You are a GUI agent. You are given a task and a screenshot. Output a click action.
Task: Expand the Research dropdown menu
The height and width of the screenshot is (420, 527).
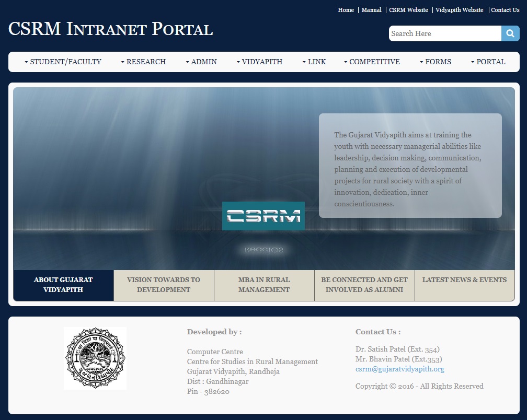(x=143, y=62)
